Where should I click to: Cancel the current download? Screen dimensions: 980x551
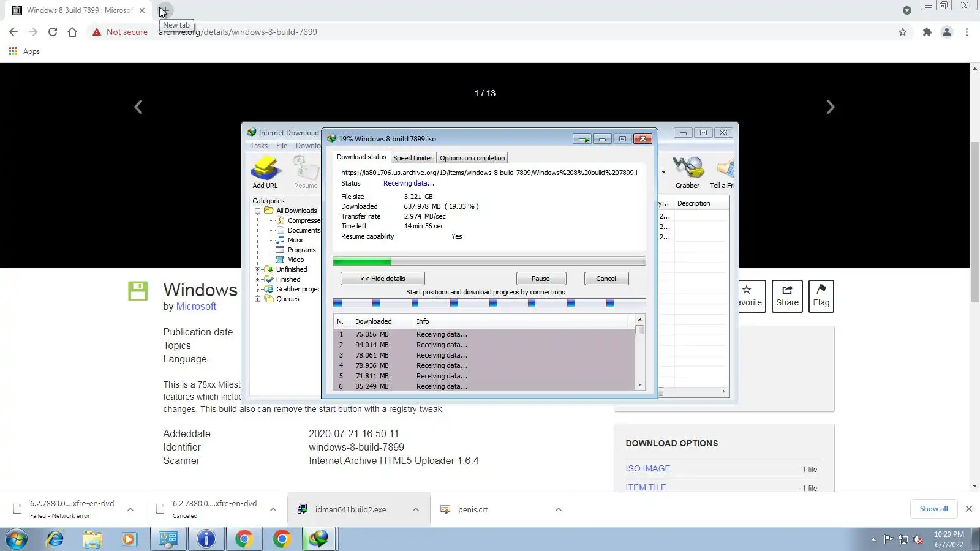[606, 279]
